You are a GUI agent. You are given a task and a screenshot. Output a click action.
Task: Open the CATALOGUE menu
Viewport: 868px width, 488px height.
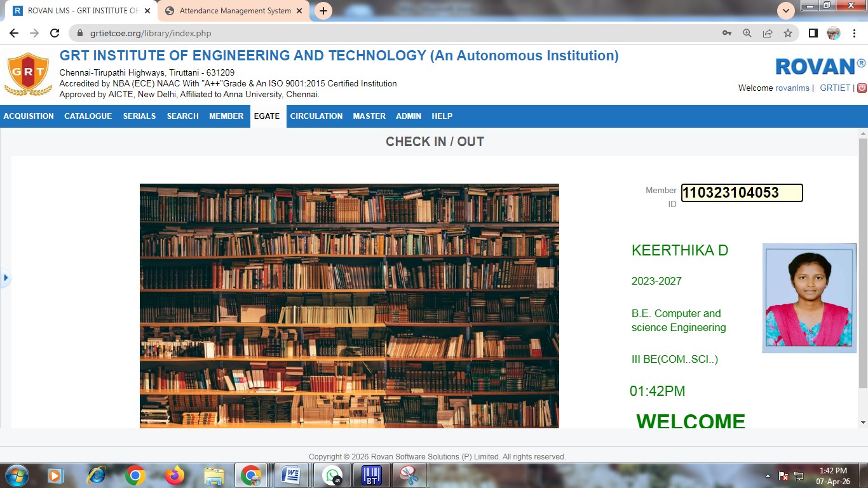tap(88, 116)
